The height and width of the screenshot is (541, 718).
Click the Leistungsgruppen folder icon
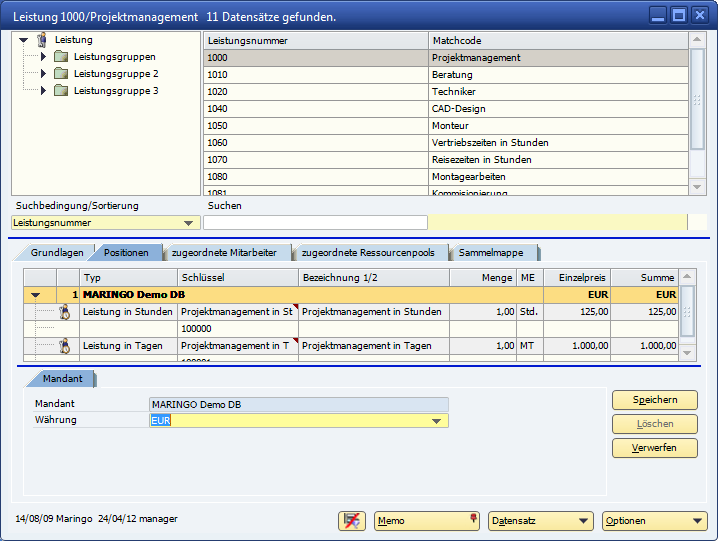point(61,57)
